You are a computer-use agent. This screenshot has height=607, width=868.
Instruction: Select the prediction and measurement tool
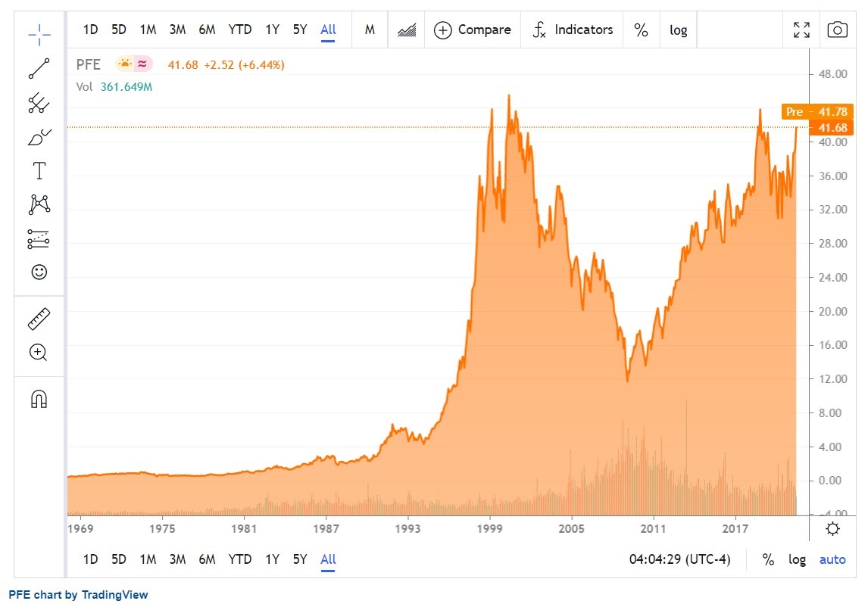point(39,239)
